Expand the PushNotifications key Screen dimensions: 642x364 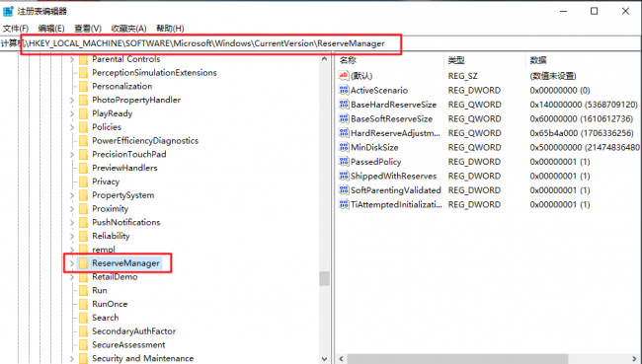click(x=72, y=223)
